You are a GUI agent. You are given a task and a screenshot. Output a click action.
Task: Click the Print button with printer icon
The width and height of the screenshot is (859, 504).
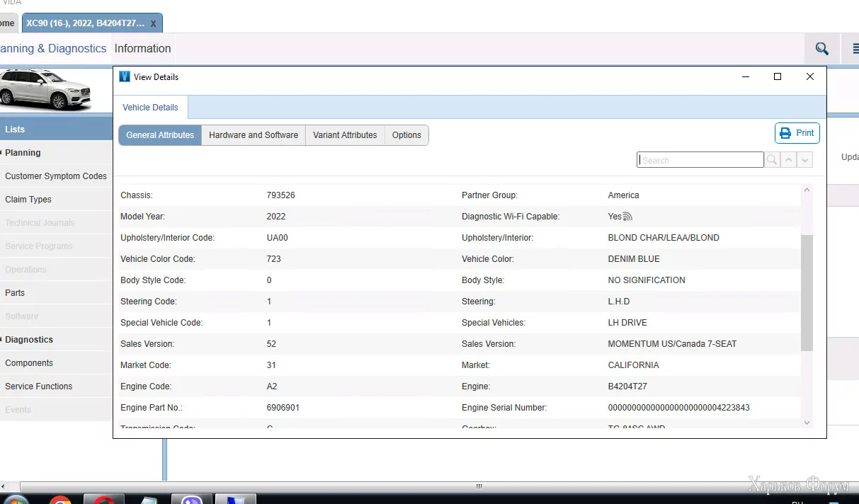(797, 133)
